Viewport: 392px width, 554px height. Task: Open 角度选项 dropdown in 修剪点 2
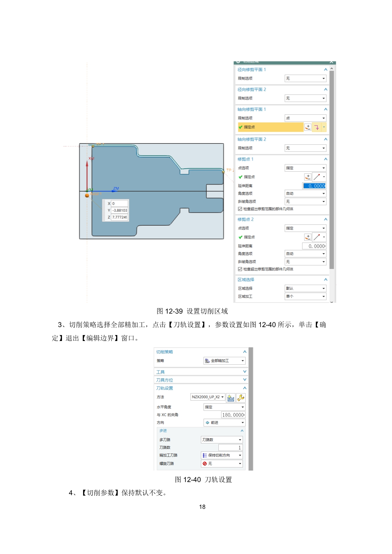pyautogui.click(x=305, y=254)
